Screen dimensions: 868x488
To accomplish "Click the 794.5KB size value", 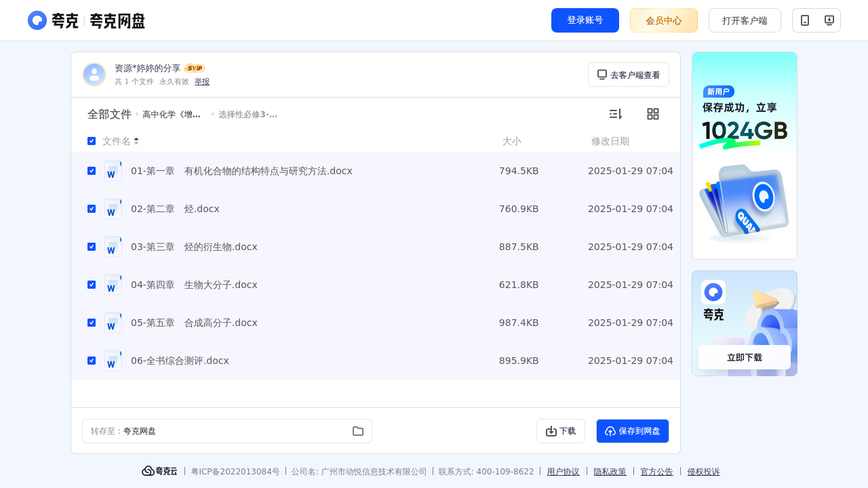I will coord(519,171).
